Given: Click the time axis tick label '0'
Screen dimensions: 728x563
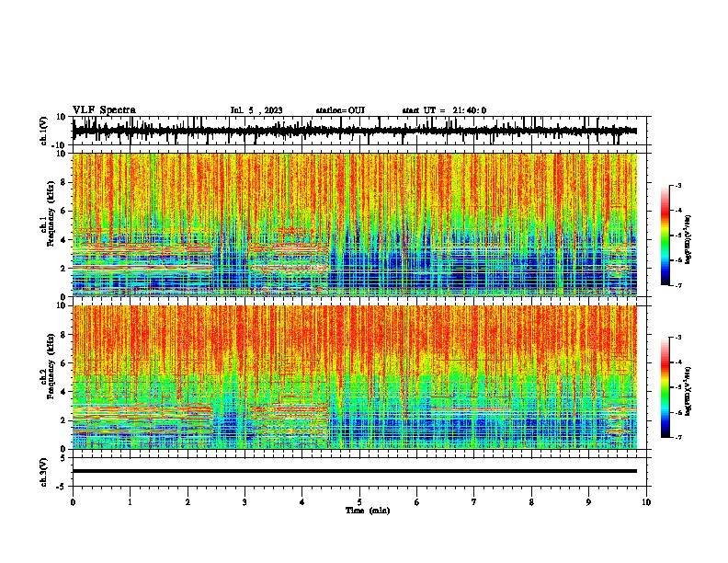Looking at the screenshot, I should click(73, 502).
